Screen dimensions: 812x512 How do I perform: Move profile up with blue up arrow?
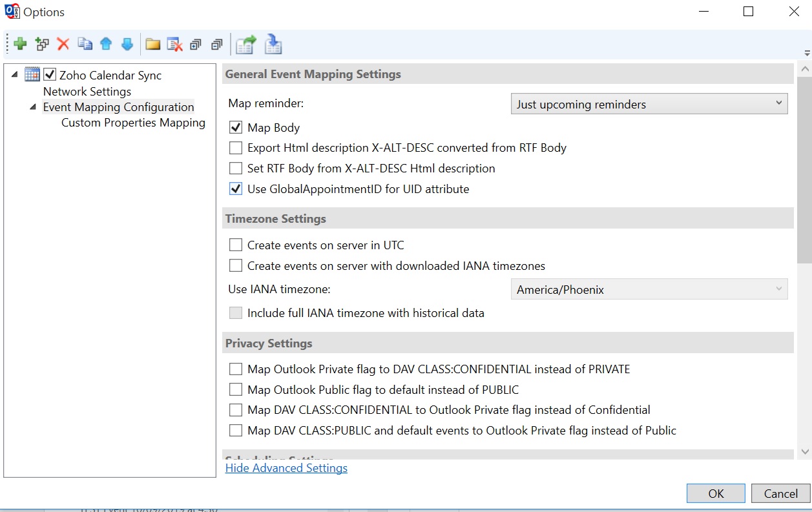pyautogui.click(x=106, y=44)
